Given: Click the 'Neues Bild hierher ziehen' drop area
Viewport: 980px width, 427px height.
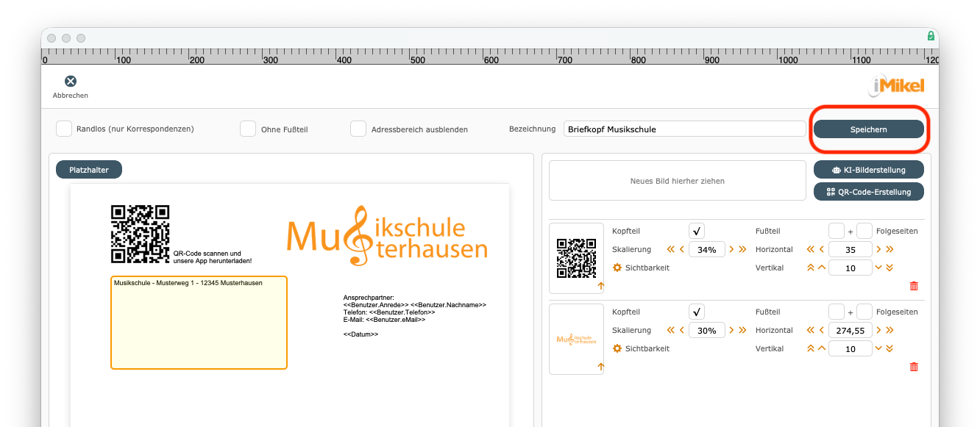Looking at the screenshot, I should (678, 181).
